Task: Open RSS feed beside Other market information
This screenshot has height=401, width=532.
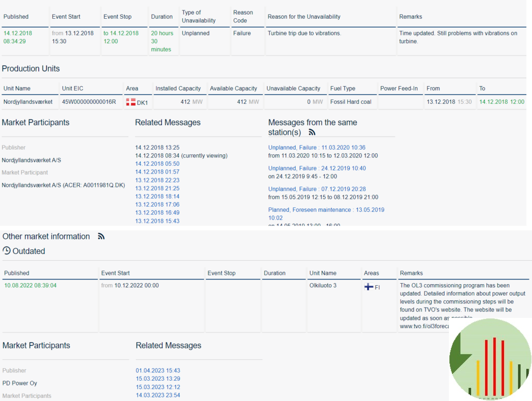Action: click(101, 236)
